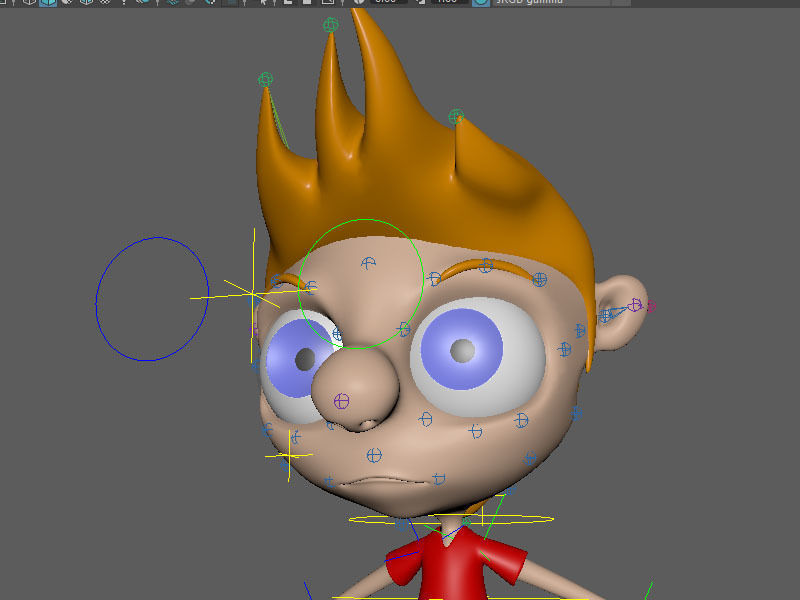The width and height of the screenshot is (800, 600).
Task: Select green control atop the middle hair spike
Action: coord(331,24)
